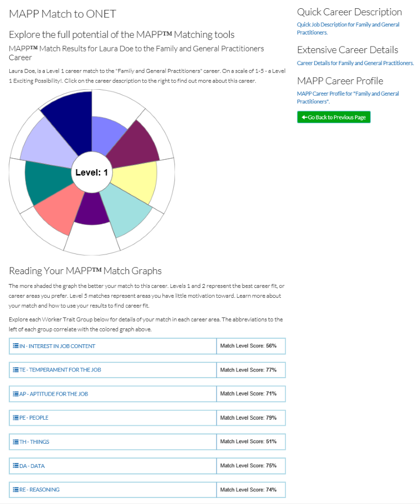Screen dimensions: 420x504
Task: Expand the DA - DATA group
Action: pos(113,466)
